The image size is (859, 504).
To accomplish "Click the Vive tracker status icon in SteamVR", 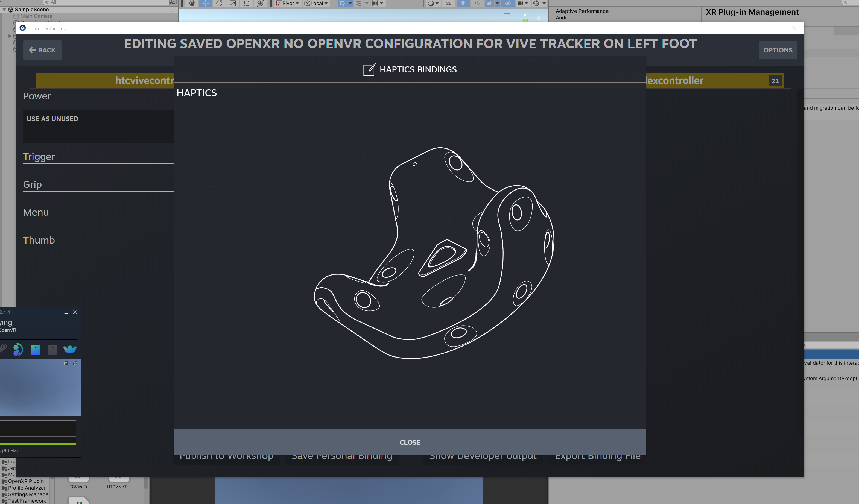I will pos(70,349).
